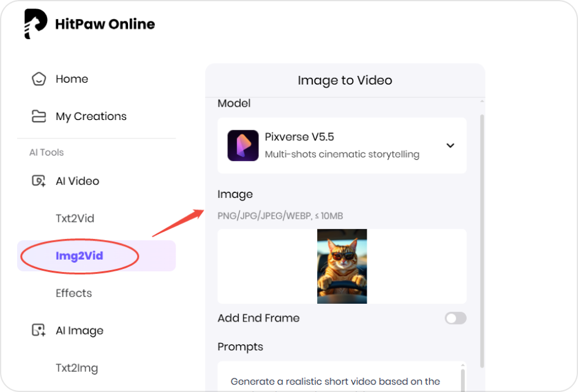
Task: Select the Home icon in sidebar
Action: coord(39,78)
